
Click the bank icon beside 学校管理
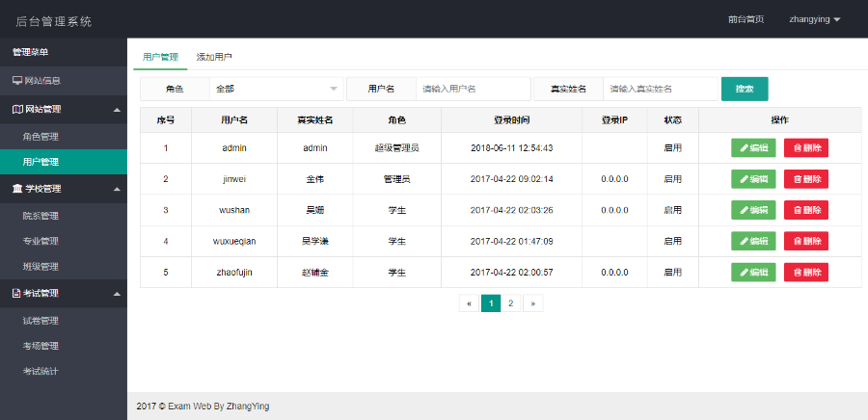point(17,189)
